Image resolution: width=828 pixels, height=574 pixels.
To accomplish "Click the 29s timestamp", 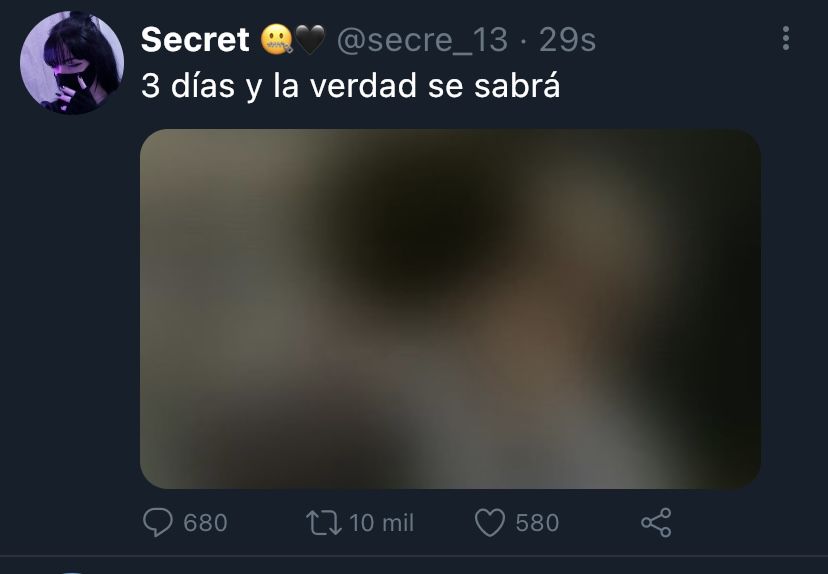I will 567,40.
